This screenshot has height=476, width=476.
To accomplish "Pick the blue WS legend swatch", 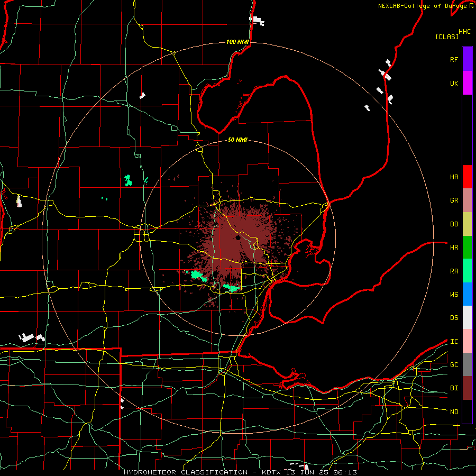I will tap(467, 294).
